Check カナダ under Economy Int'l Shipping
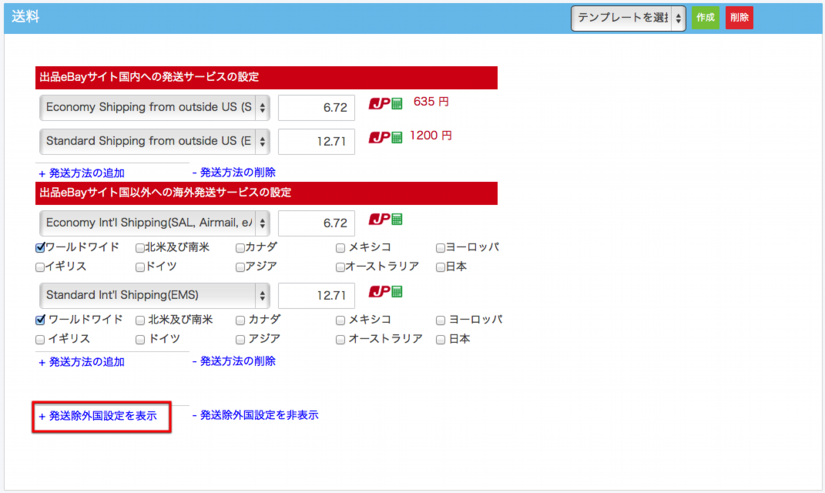Viewport: 825px width, 493px height. pyautogui.click(x=241, y=247)
